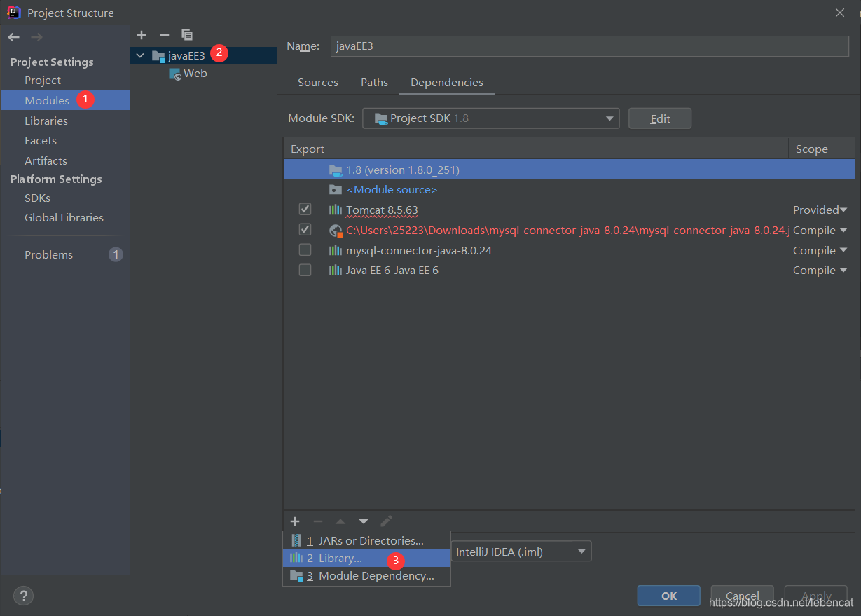Click IntelliJ IDEA logo in title bar
The image size is (861, 616).
(x=13, y=12)
